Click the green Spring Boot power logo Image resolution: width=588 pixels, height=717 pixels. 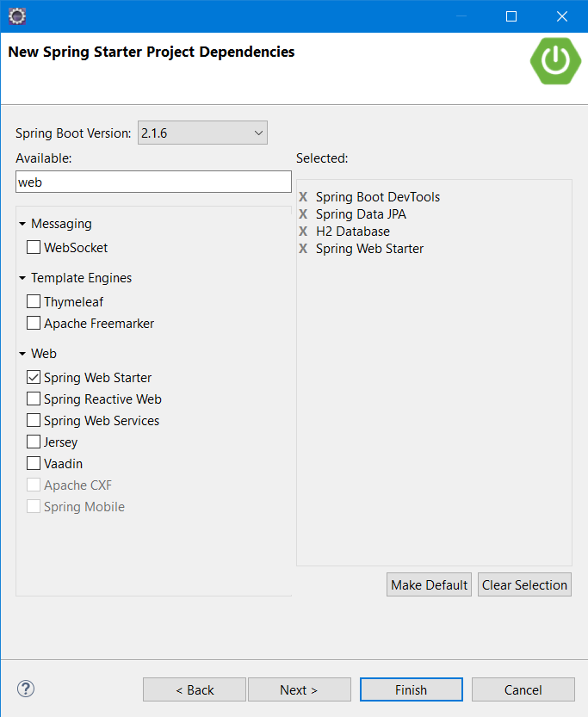(555, 61)
